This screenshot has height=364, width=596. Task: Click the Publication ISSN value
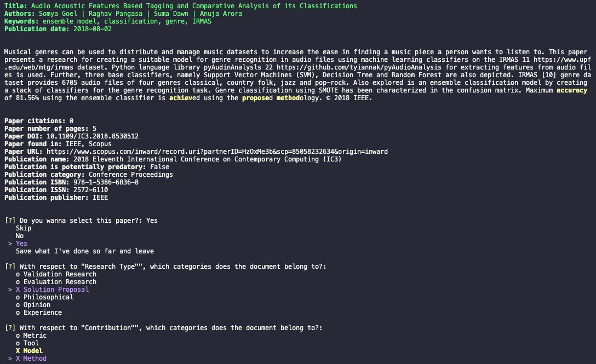tap(90, 189)
